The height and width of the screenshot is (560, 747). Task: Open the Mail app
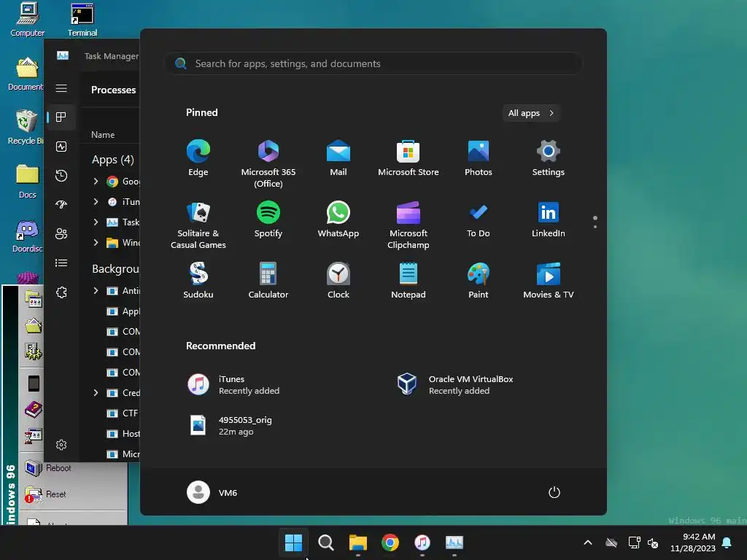pos(338,158)
